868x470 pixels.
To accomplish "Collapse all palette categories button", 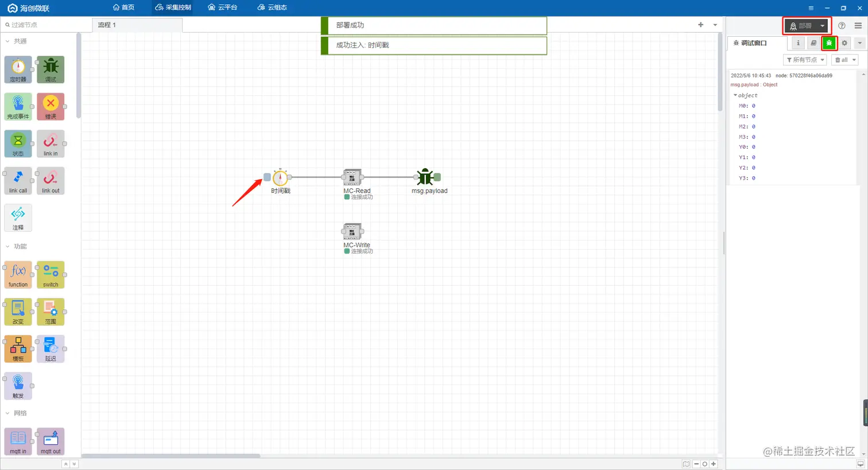I will pyautogui.click(x=65, y=464).
